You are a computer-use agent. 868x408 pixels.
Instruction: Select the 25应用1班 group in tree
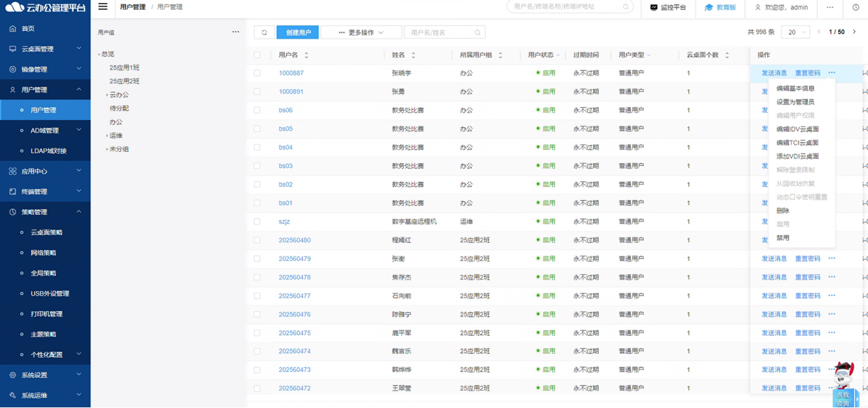pos(125,68)
